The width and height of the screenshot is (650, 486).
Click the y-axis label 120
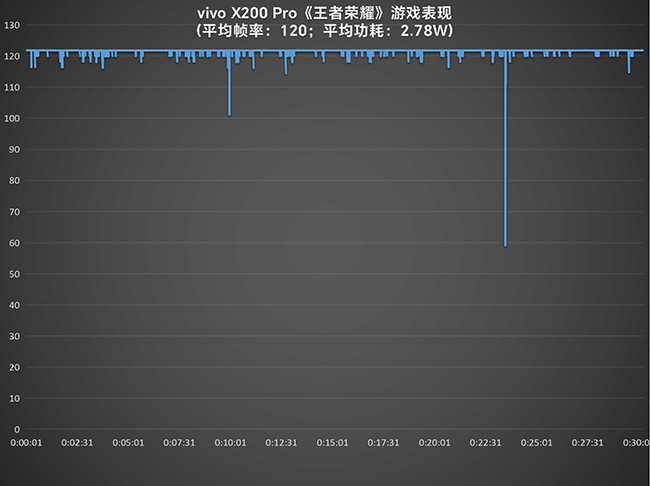point(12,56)
